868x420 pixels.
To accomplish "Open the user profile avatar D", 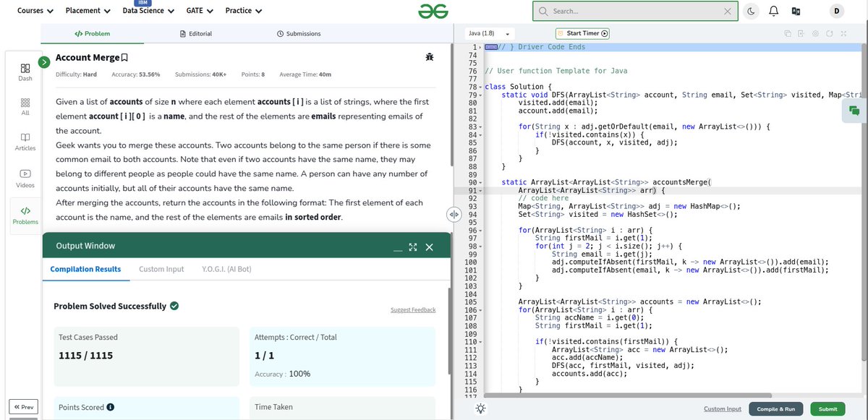I will pos(836,11).
